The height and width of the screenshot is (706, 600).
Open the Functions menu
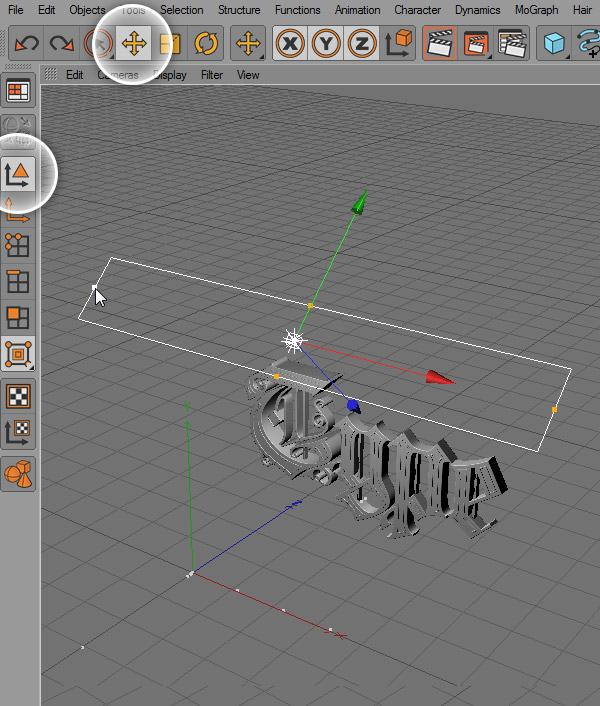point(298,10)
